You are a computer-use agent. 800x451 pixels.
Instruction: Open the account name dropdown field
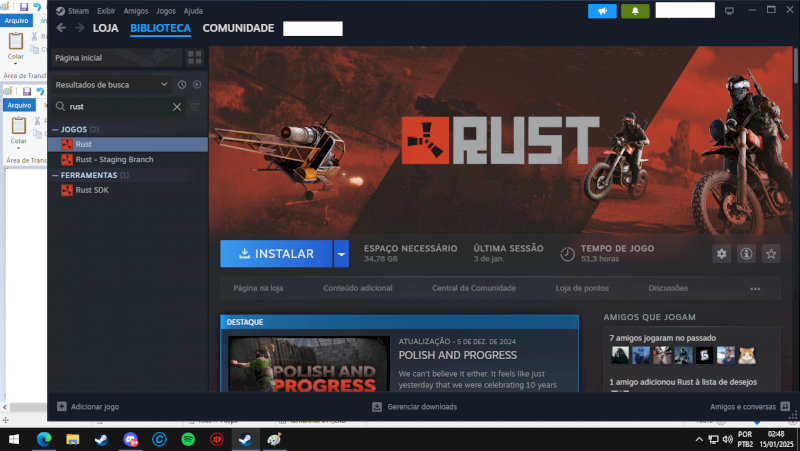point(685,10)
